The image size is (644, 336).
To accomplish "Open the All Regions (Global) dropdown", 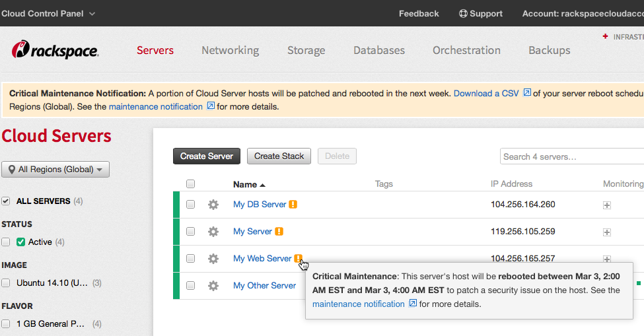I will [55, 170].
